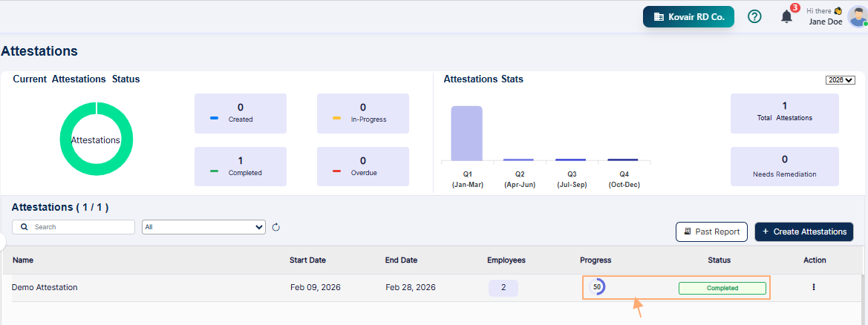Click the green Attestations donut chart
This screenshot has width=868, height=325.
pos(96,139)
